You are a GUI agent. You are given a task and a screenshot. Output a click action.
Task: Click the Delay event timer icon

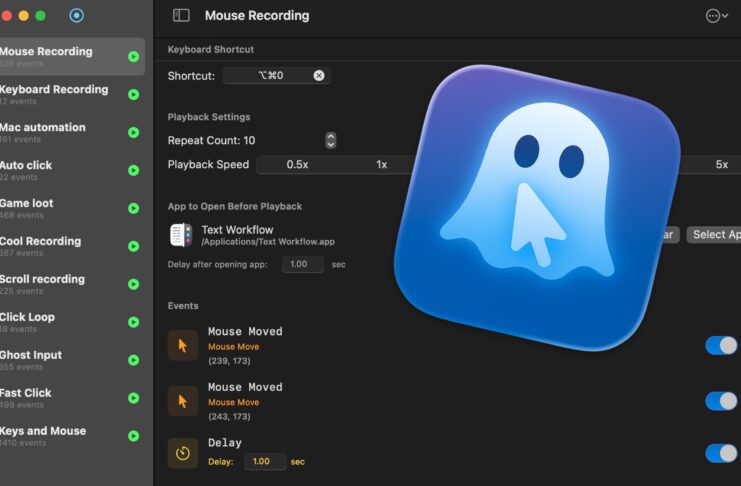pyautogui.click(x=183, y=453)
